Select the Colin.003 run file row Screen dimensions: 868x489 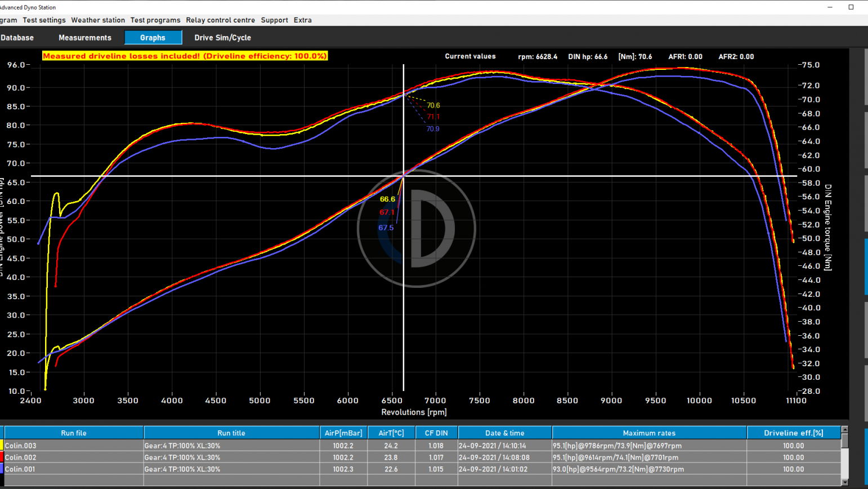pos(73,446)
